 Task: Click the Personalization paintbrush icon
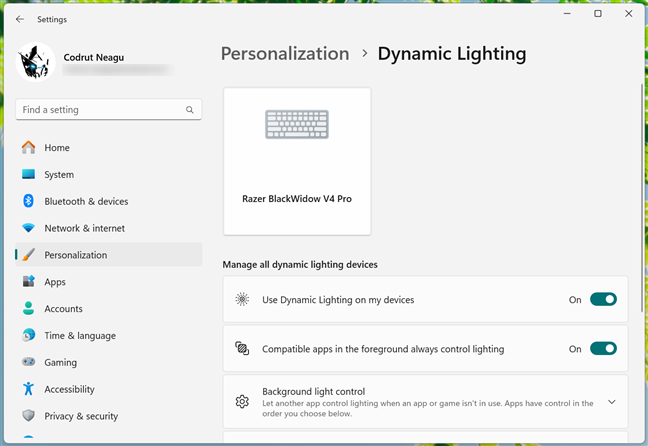click(29, 255)
